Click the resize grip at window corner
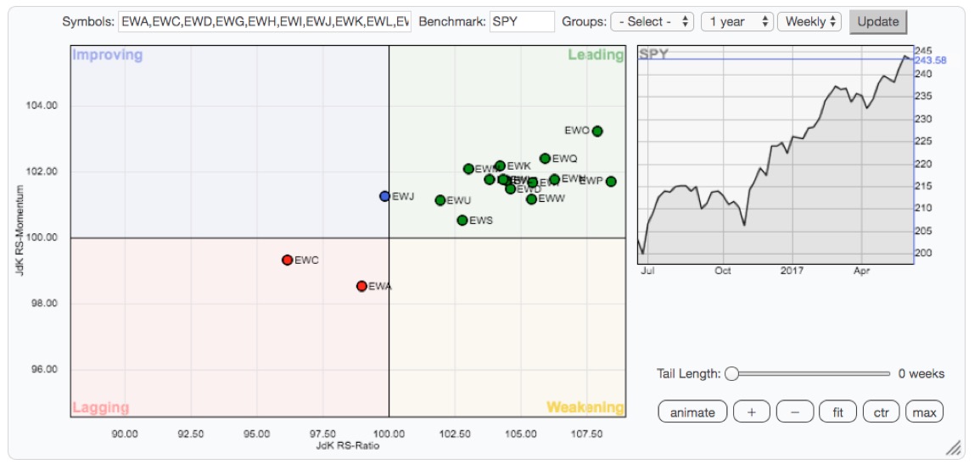This screenshot has height=470, width=980. (953, 447)
